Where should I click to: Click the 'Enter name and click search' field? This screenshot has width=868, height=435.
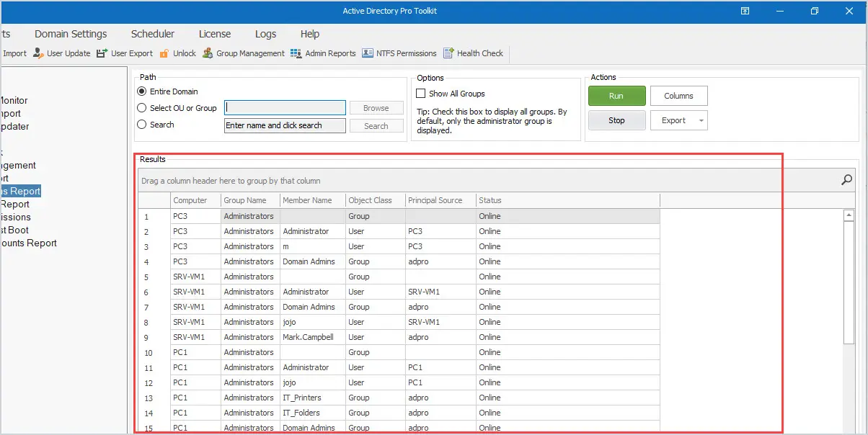[285, 125]
